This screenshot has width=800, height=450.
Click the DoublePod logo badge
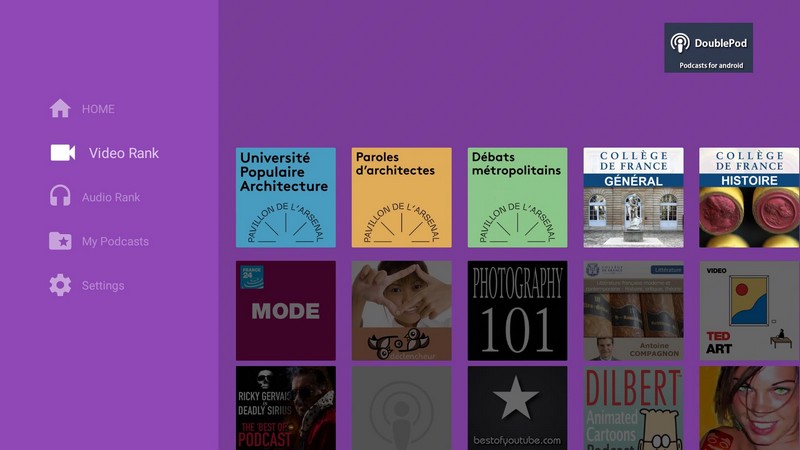point(708,47)
